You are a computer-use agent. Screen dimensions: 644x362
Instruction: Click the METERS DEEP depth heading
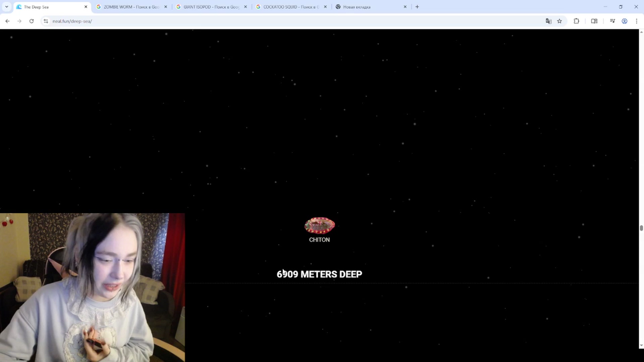[319, 274]
